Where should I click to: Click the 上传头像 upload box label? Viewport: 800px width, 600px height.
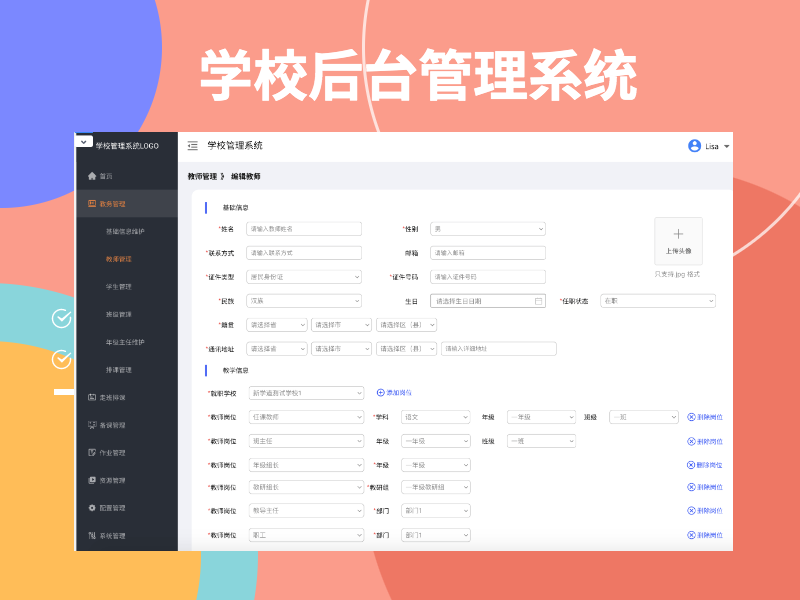[x=678, y=251]
